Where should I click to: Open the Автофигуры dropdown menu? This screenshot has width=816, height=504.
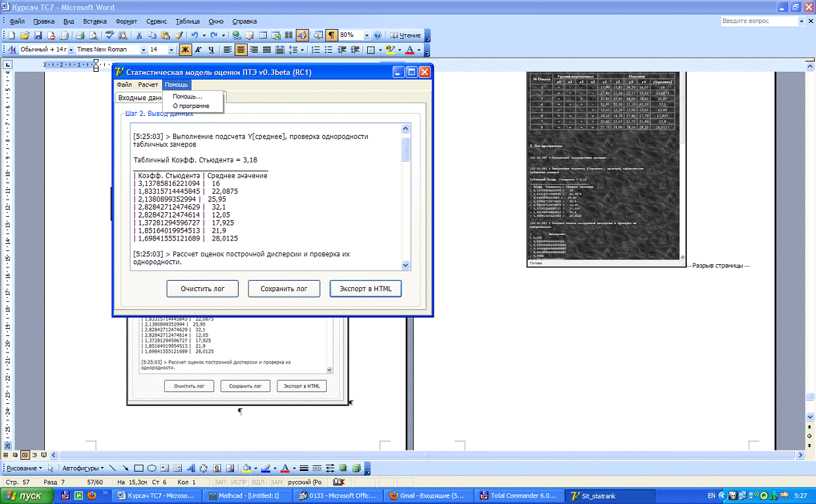click(81, 468)
